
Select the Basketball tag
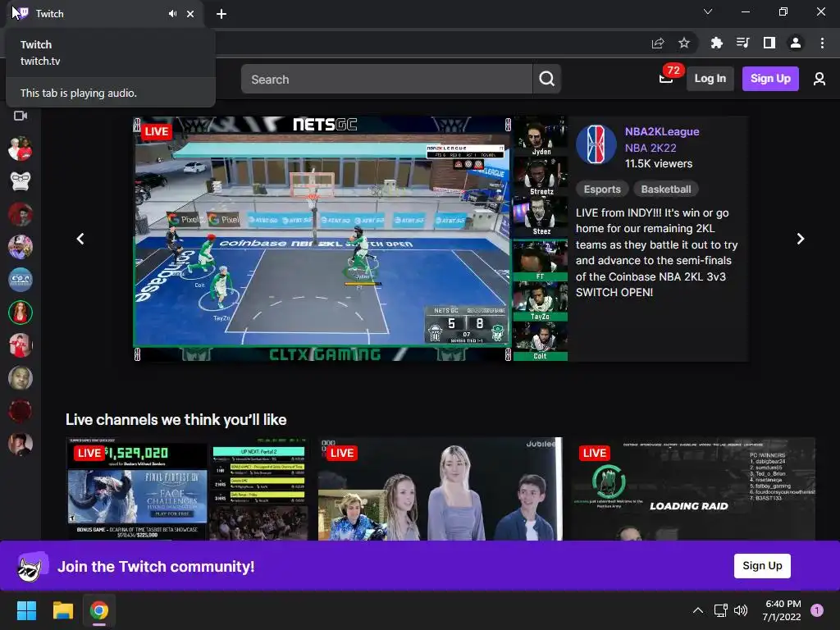point(666,189)
